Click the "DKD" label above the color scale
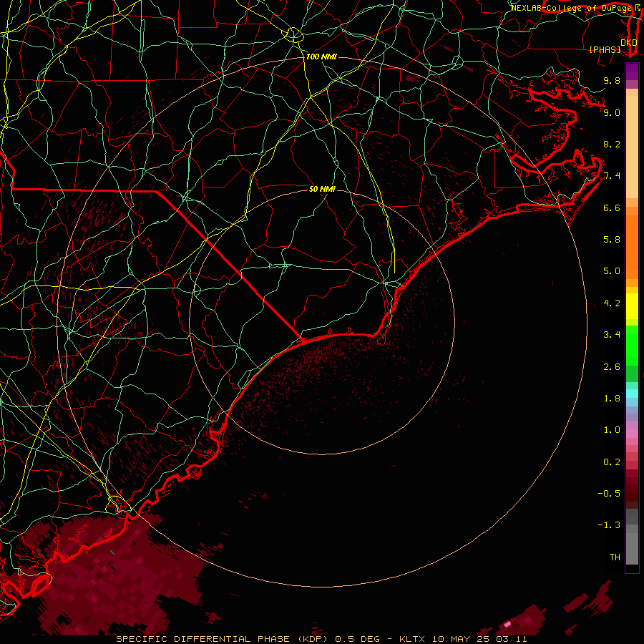This screenshot has width=644, height=644. 628,43
